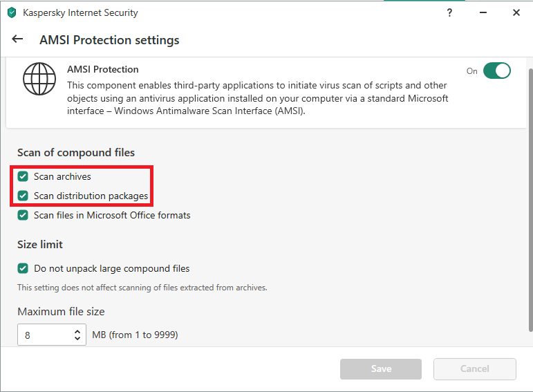Viewport: 533px width, 392px height.
Task: Click the AMSI Protection settings title
Action: 109,40
